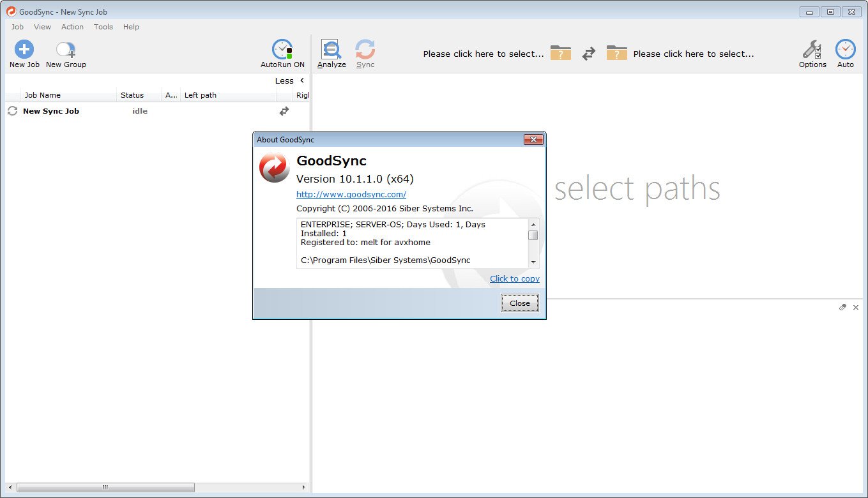Viewport: 868px width, 498px height.
Task: Click the GoodSync logo in About dialog
Action: 273,167
